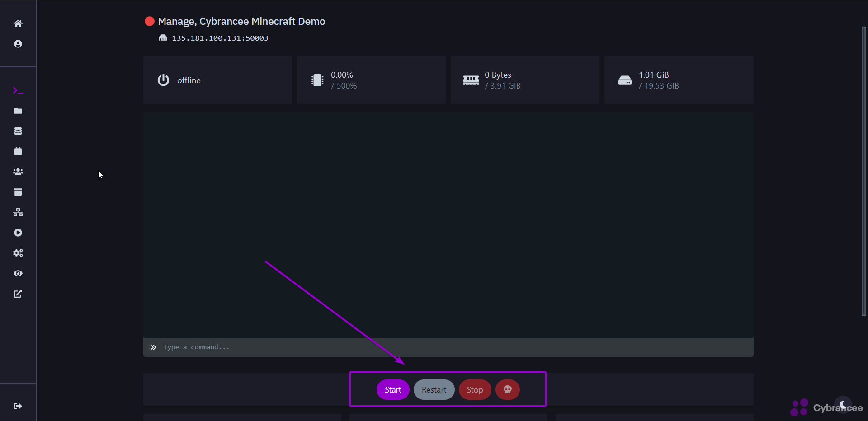
Task: Open the activity eye icon
Action: pos(18,273)
